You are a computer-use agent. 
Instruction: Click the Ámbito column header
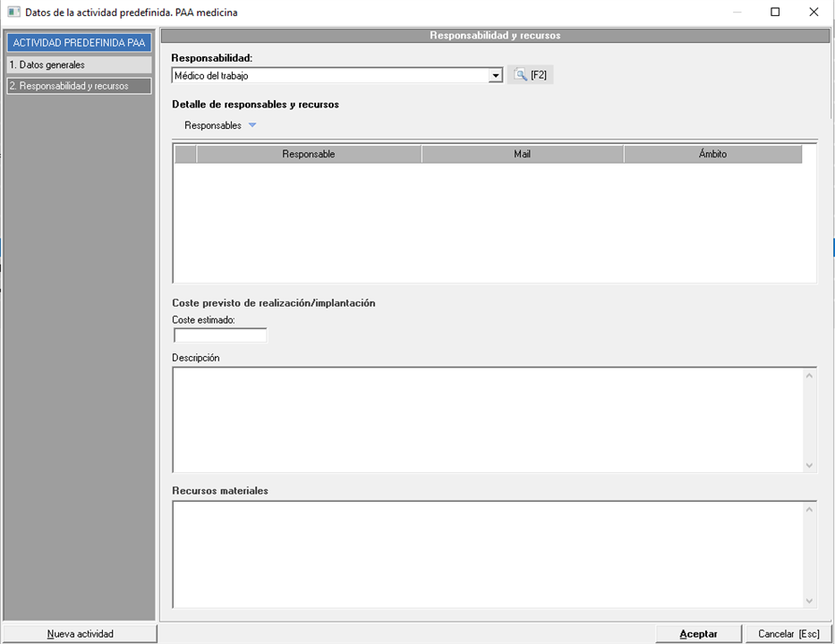[712, 155]
